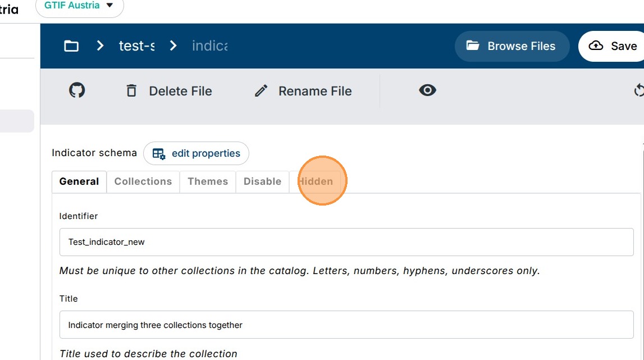Click into the Title input field

[x=346, y=325]
